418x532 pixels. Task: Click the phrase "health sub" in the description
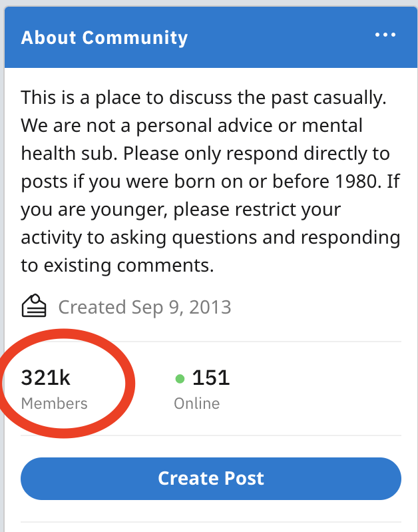[86, 153]
